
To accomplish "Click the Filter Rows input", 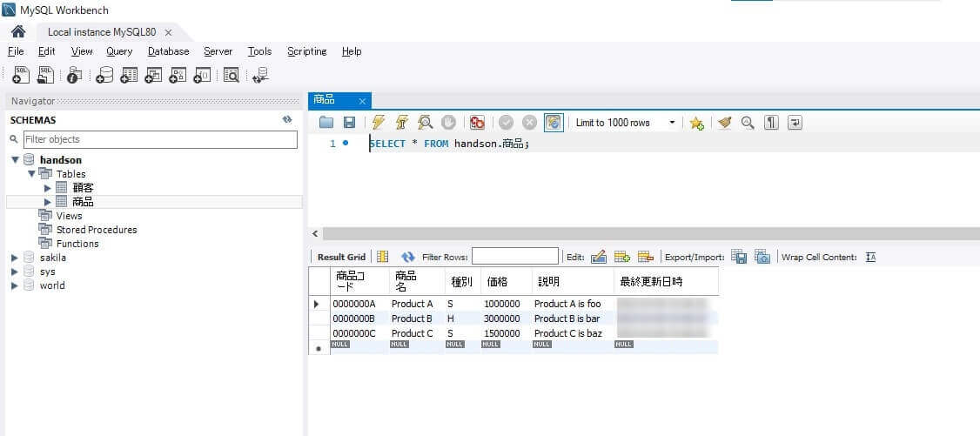I will 515,256.
